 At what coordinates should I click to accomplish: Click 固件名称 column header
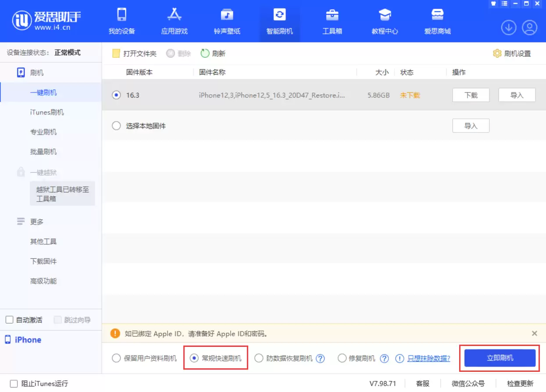[212, 72]
